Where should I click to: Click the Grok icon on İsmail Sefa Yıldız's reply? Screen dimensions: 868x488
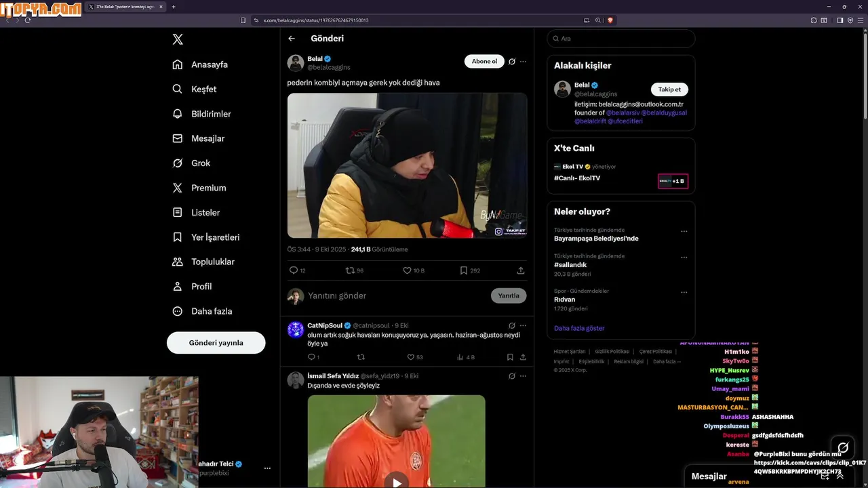point(512,375)
